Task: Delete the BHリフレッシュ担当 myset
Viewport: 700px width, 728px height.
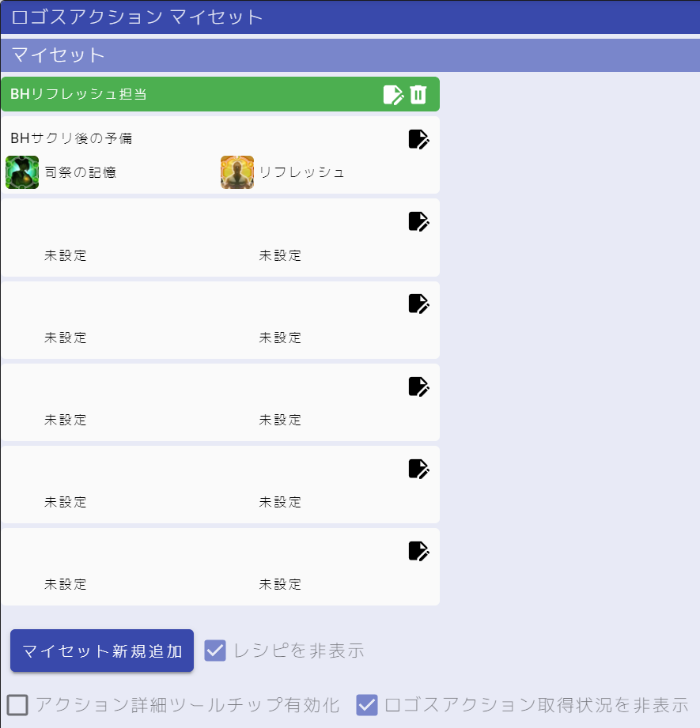Action: pos(418,95)
